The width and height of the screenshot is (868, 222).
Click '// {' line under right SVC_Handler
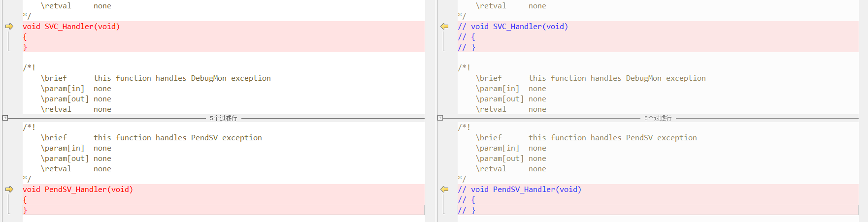(467, 37)
